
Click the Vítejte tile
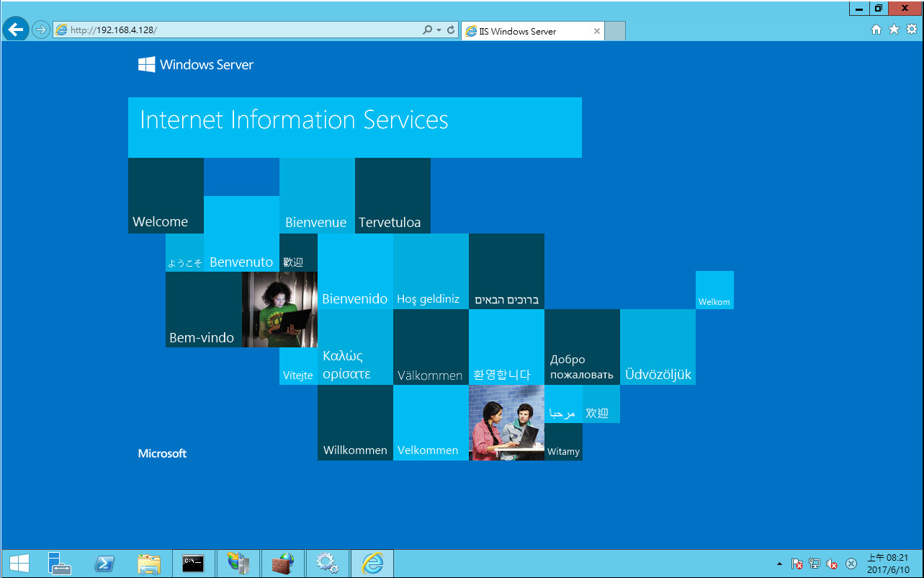click(298, 366)
